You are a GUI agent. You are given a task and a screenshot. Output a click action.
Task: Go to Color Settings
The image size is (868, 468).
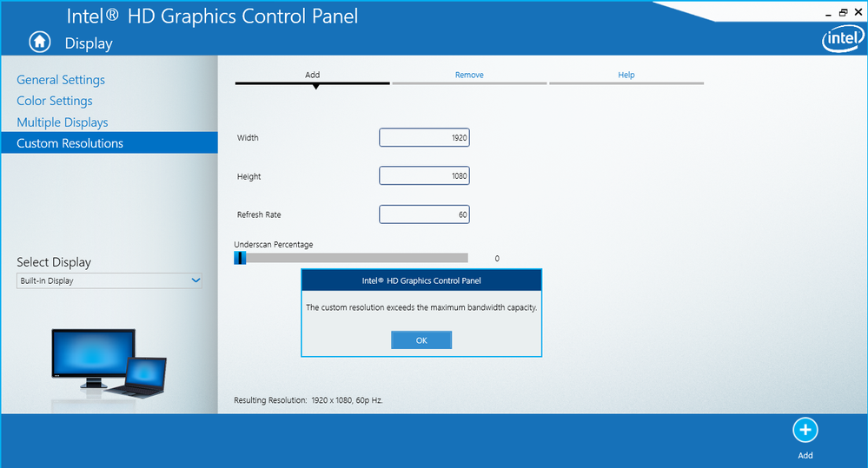(54, 101)
